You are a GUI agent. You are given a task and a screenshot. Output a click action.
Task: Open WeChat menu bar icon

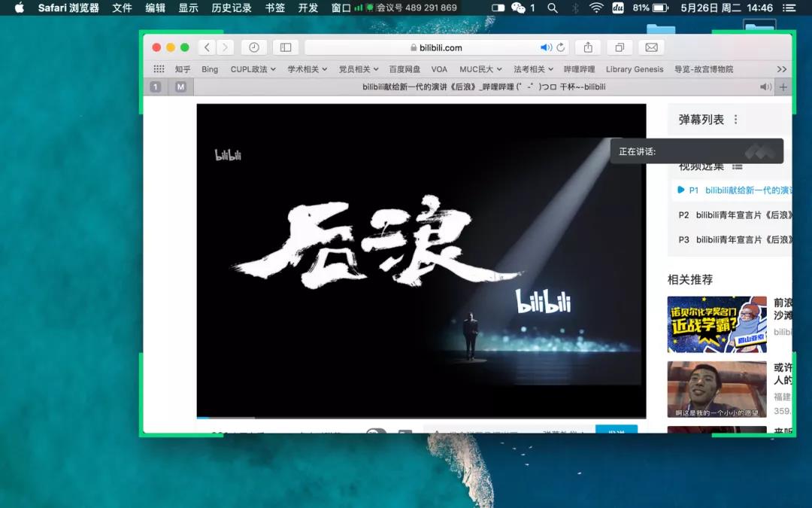(x=518, y=8)
